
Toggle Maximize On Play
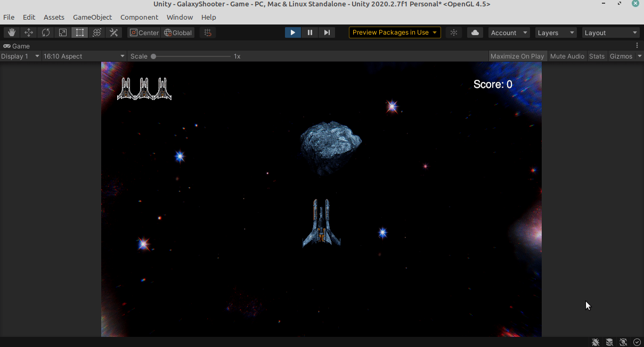pyautogui.click(x=517, y=56)
